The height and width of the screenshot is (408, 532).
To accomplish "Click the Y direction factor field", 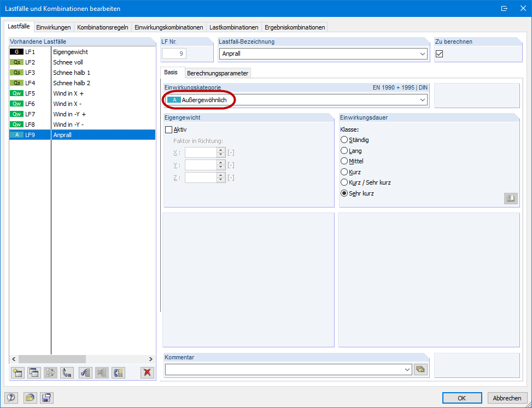I will (x=201, y=165).
